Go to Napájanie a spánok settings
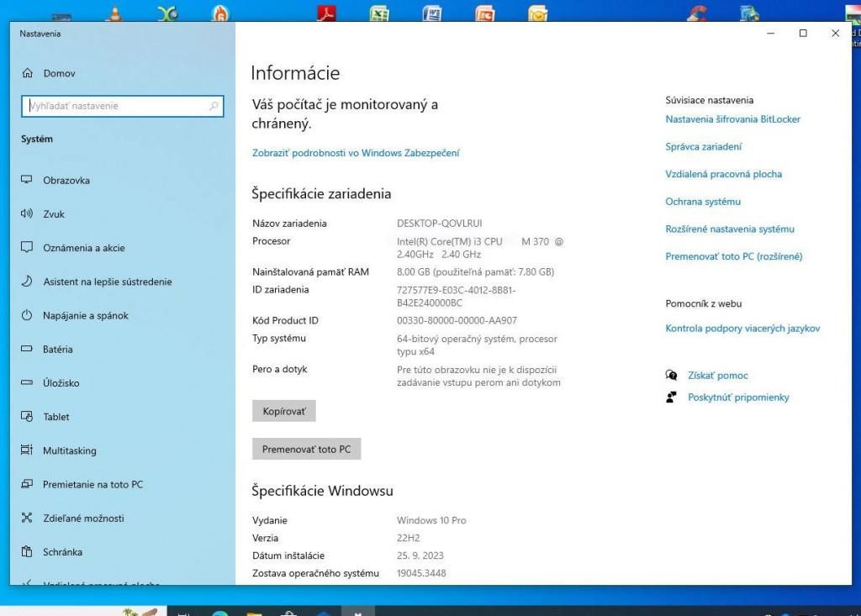Viewport: 861px width, 616px height. click(x=86, y=316)
